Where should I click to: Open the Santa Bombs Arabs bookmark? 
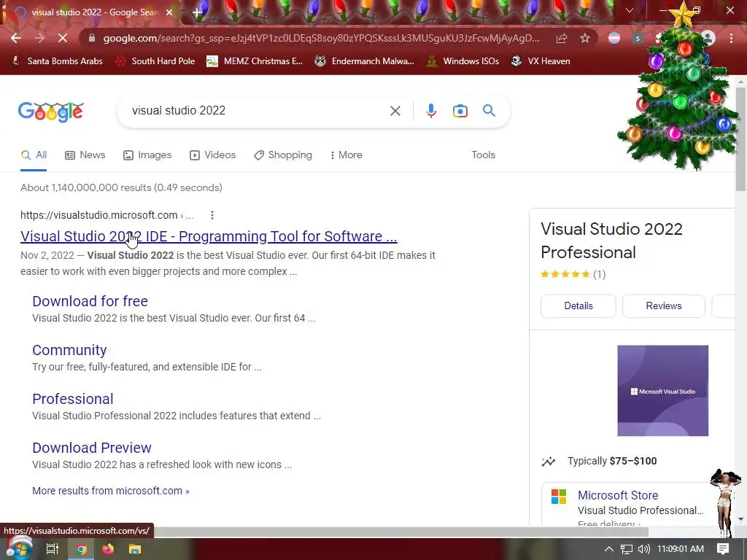(x=57, y=61)
